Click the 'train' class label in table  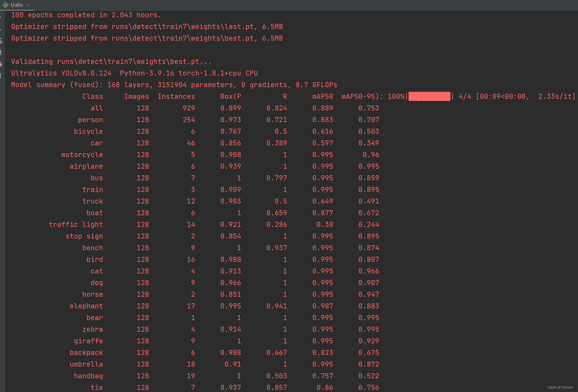(x=93, y=190)
